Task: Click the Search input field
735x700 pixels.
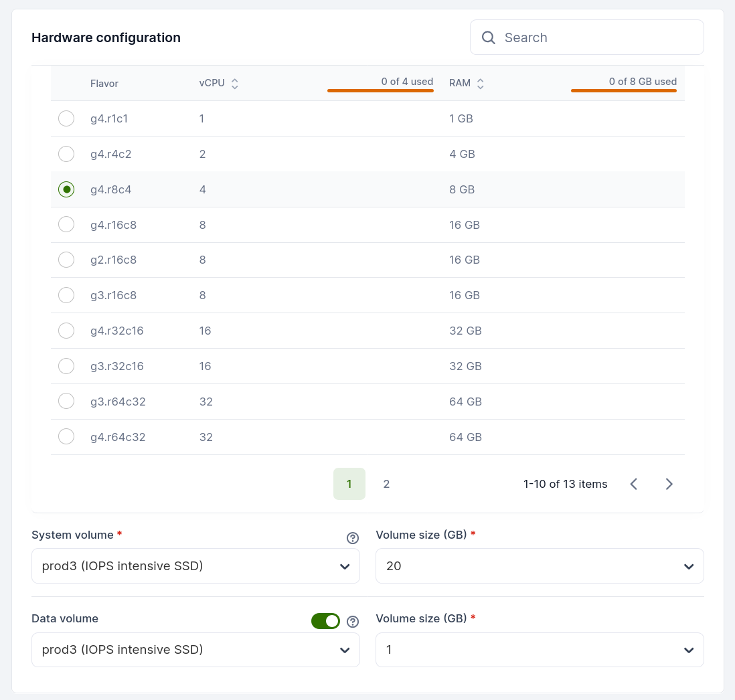Action: click(596, 37)
